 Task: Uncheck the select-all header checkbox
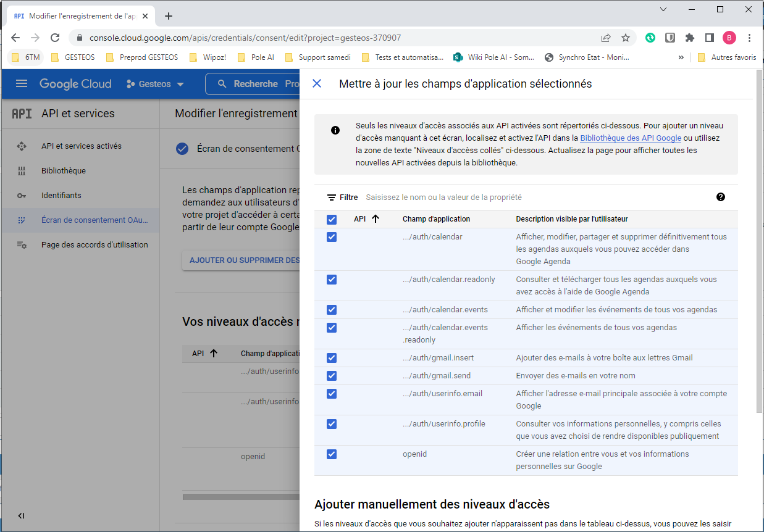(332, 220)
